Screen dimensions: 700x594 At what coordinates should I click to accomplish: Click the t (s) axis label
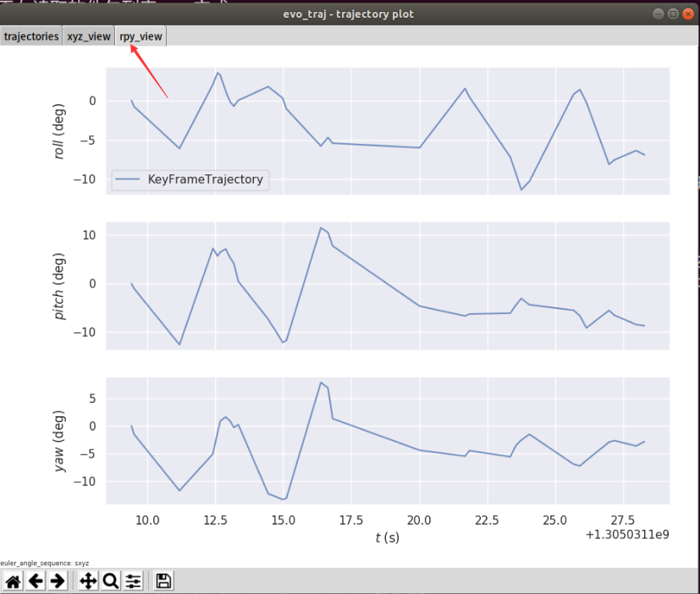387,538
